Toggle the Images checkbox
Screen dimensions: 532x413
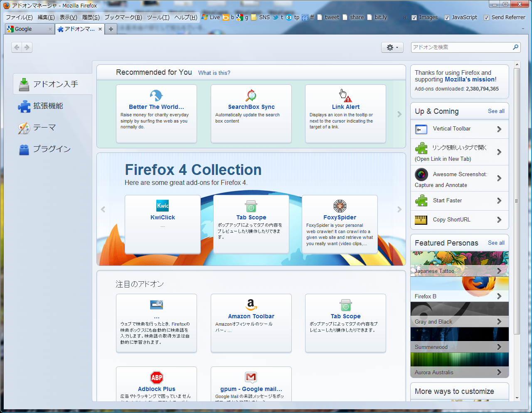click(x=414, y=17)
